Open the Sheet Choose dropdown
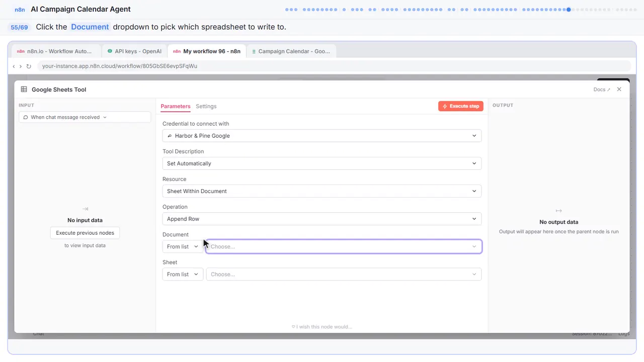644x362 pixels. (344, 274)
